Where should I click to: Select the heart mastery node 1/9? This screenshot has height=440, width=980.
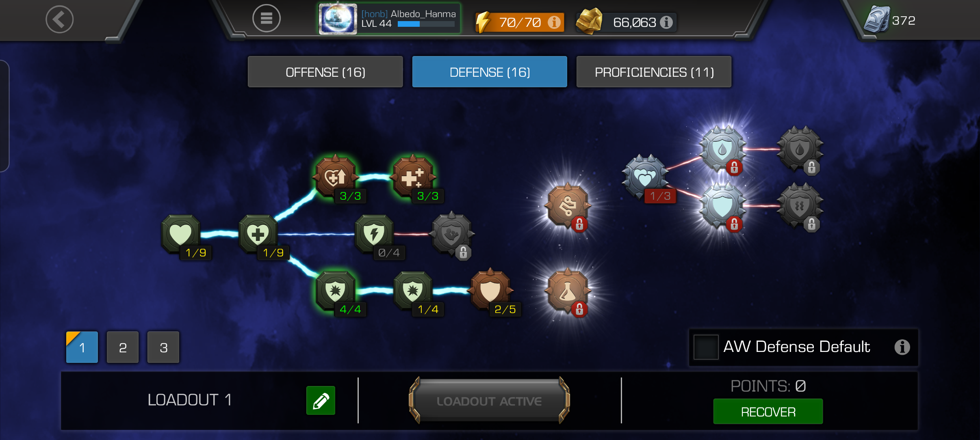point(181,235)
